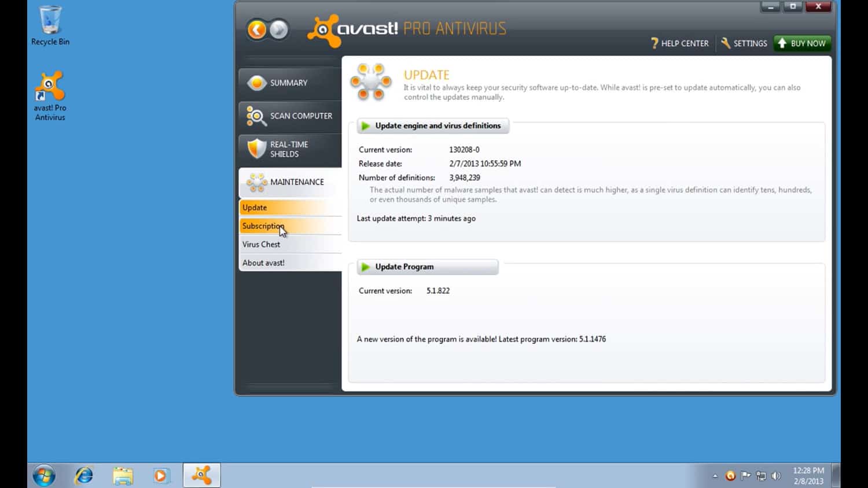Click 'Last update attempt: 3 minutes ago'
868x488 pixels.
(416, 219)
